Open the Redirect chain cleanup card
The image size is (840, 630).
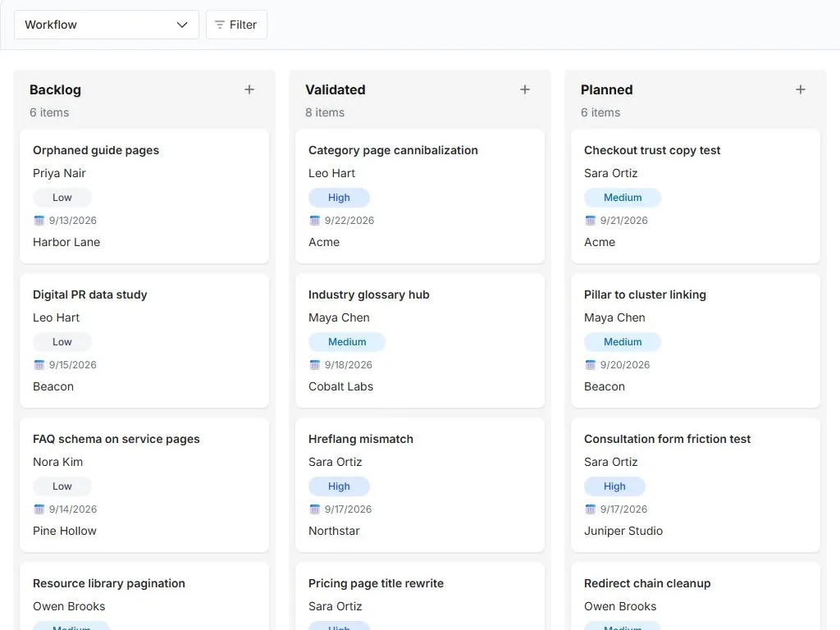[696, 596]
